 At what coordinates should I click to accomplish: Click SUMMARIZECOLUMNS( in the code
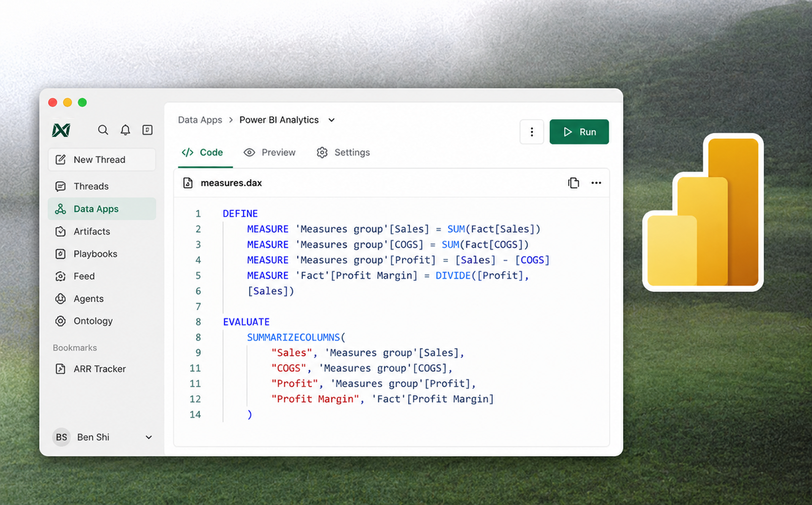coord(296,337)
